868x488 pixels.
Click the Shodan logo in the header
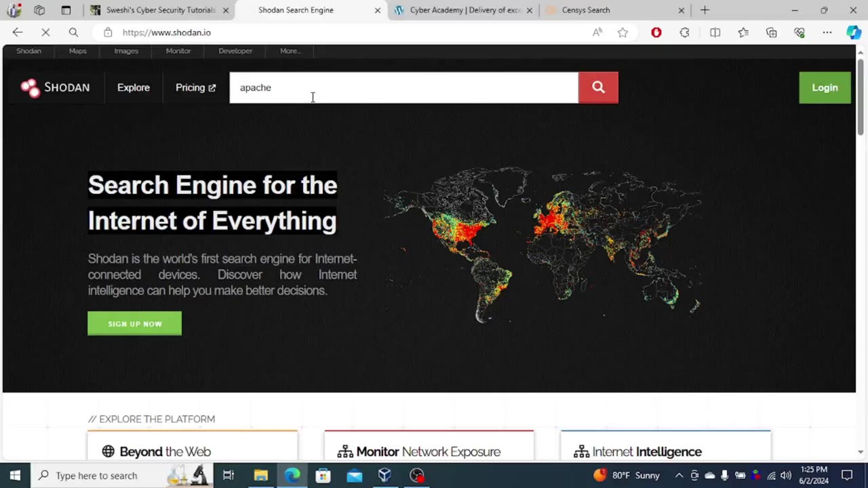pos(55,87)
